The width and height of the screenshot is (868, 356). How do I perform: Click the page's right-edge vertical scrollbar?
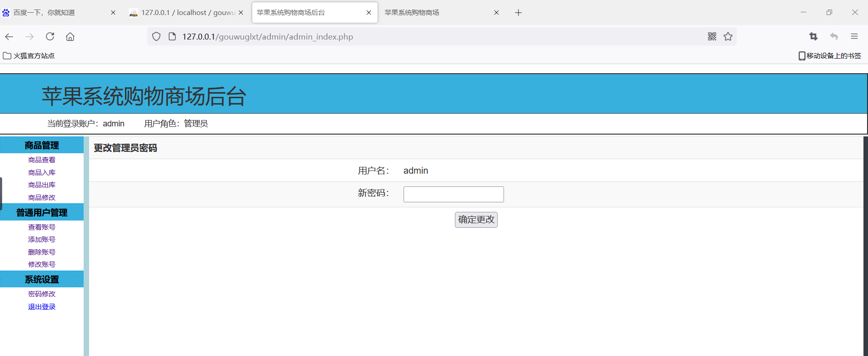click(866, 246)
